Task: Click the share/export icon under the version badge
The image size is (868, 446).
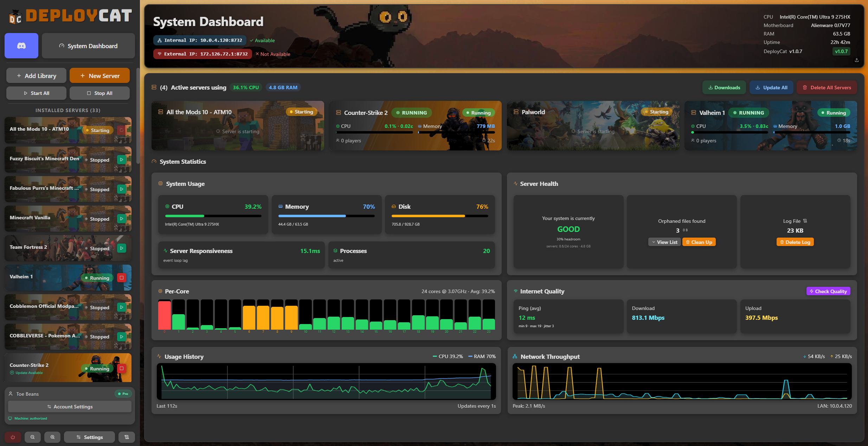Action: [857, 60]
